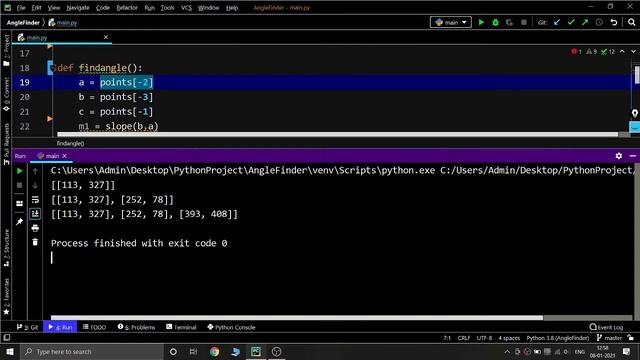Jump down the stack trace arrow
The width and height of the screenshot is (640, 360).
pos(35,185)
